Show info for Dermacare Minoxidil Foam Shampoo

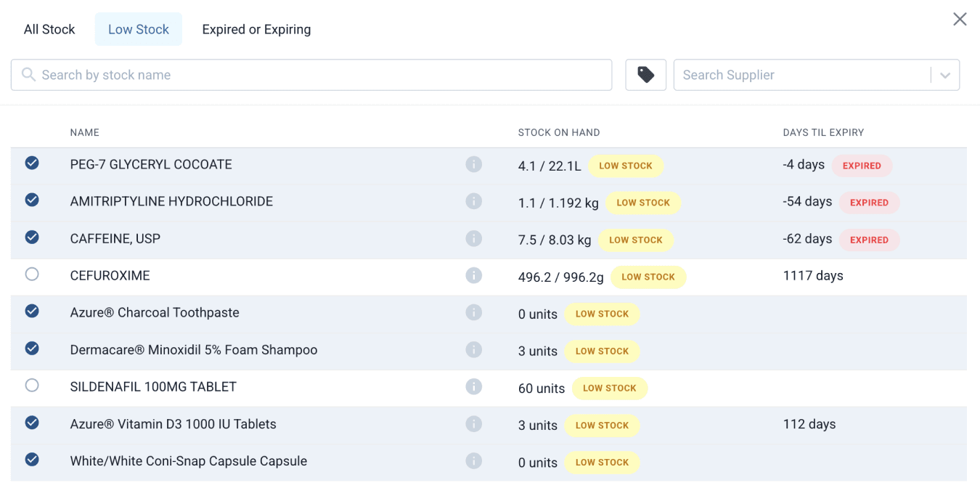click(474, 350)
